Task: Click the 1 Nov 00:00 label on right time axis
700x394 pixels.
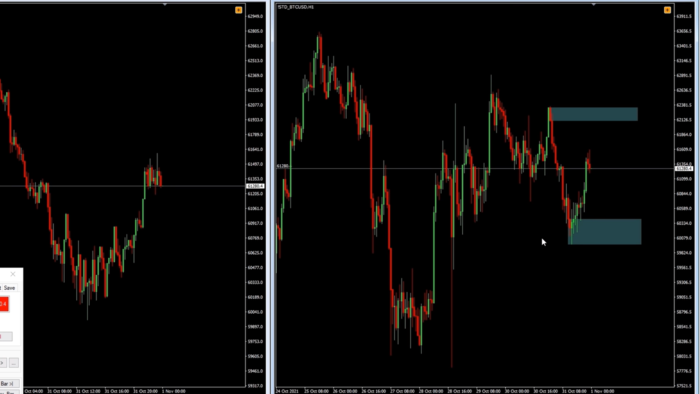Action: click(x=602, y=391)
